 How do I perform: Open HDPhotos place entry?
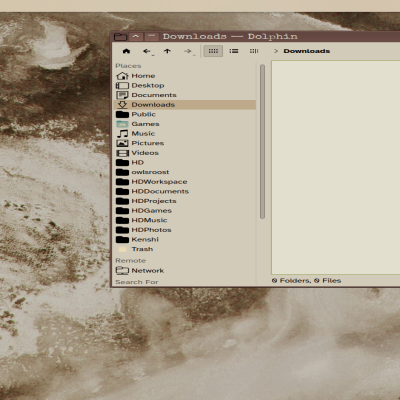tap(185, 230)
